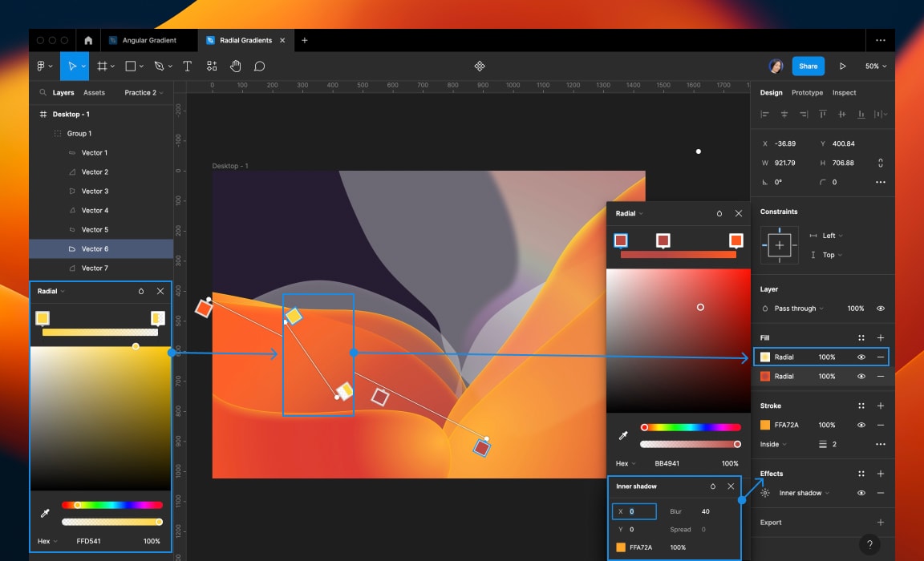Switch to the Prototype tab
The image size is (924, 561).
tap(808, 92)
